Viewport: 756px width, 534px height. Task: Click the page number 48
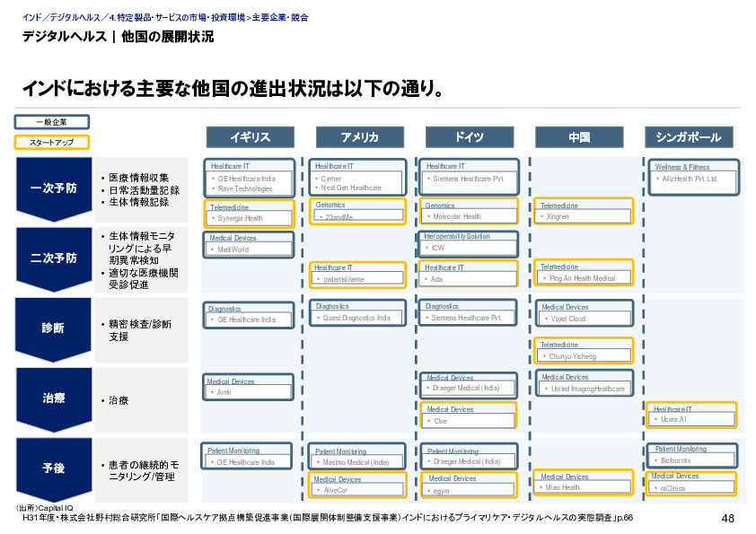coord(727,519)
